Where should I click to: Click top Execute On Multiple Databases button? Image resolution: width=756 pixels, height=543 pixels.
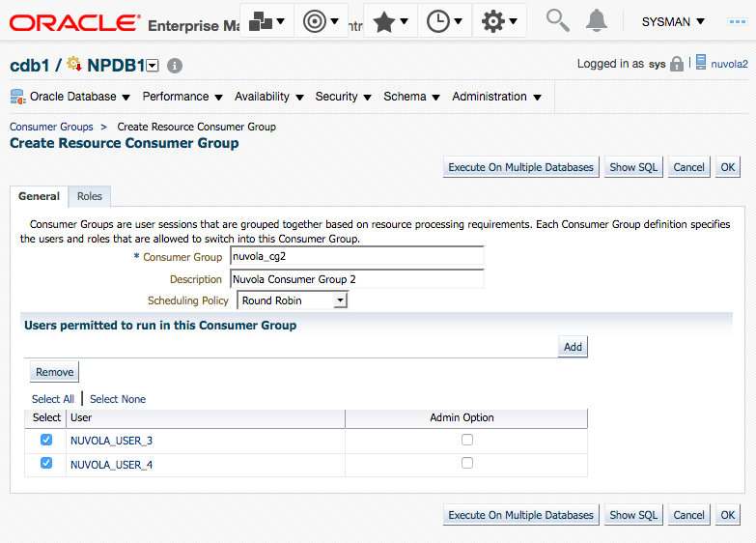[520, 167]
